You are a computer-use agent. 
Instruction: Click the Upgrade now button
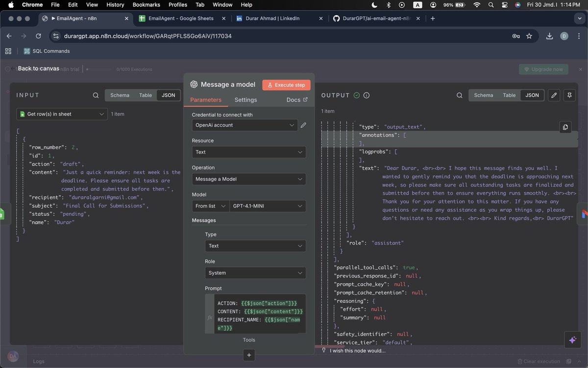point(543,69)
